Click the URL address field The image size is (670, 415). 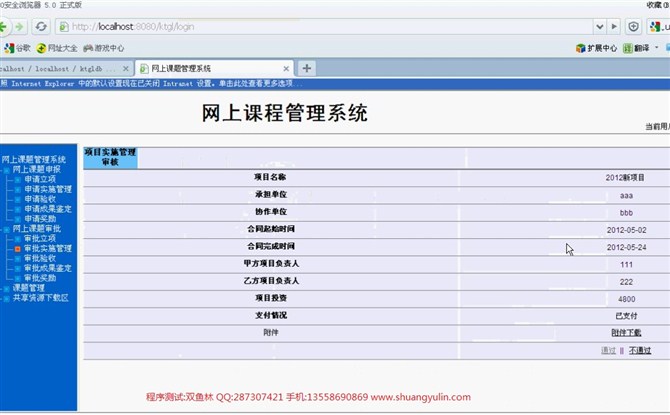[325, 27]
